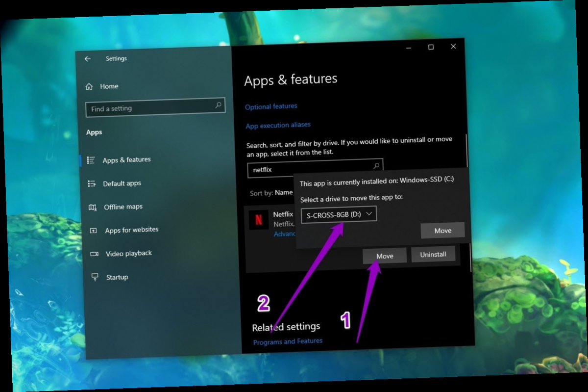This screenshot has width=588, height=392.
Task: Select the Default apps sidebar icon
Action: pos(92,183)
